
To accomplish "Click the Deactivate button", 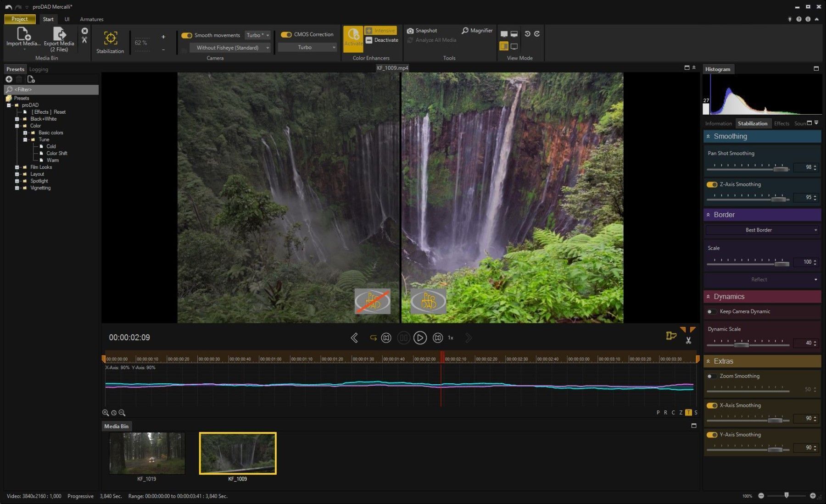I will (x=382, y=40).
